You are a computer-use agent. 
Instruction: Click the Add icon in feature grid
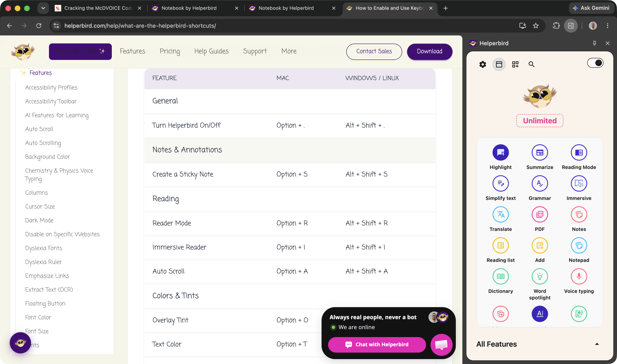(540, 245)
